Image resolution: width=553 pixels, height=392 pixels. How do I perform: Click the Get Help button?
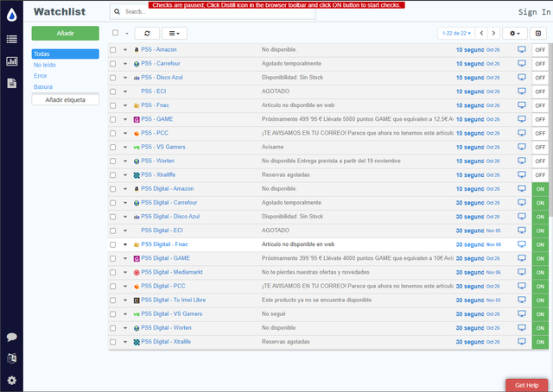click(526, 385)
